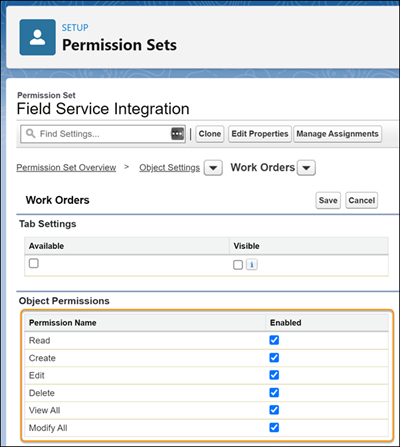This screenshot has height=447, width=400.
Task: Click the Work Orders section title near Save
Action: pos(57,200)
